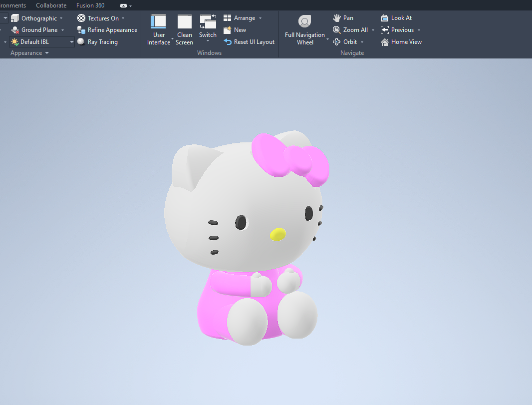Click the Switch windows tool
Screen dimensions: 532x405
pos(208,28)
